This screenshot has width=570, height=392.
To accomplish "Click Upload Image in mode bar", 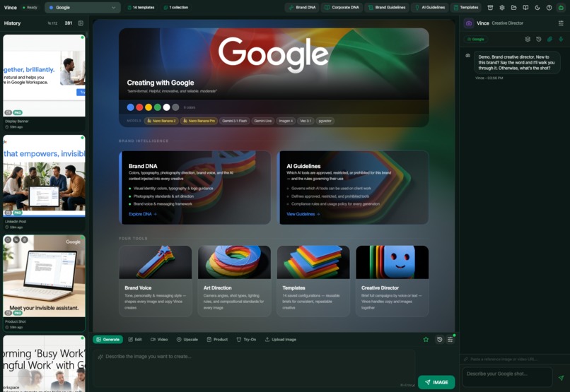I will coord(280,339).
